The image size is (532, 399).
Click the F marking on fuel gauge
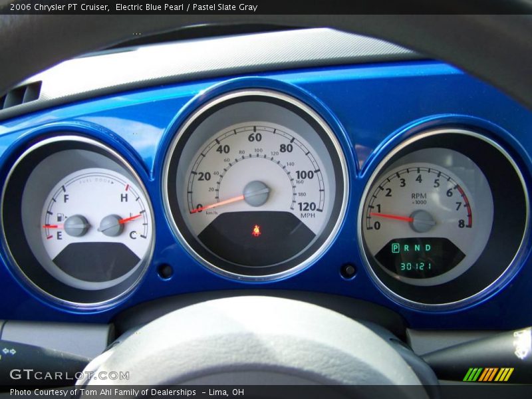point(66,198)
